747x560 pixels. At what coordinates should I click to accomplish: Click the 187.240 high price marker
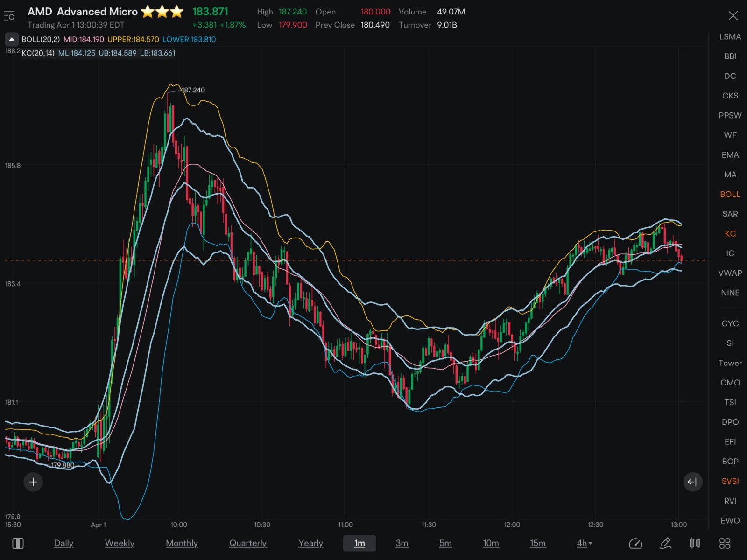[193, 90]
